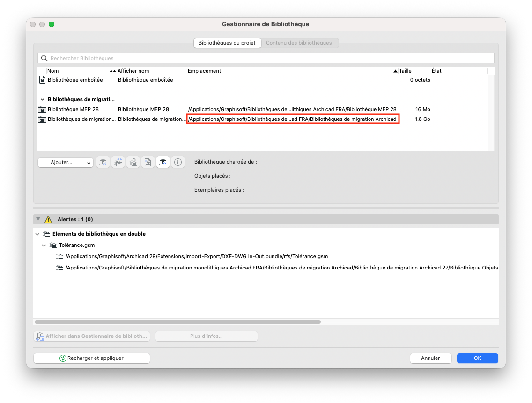
Task: Click the 0 octets size value
Action: pyautogui.click(x=420, y=80)
